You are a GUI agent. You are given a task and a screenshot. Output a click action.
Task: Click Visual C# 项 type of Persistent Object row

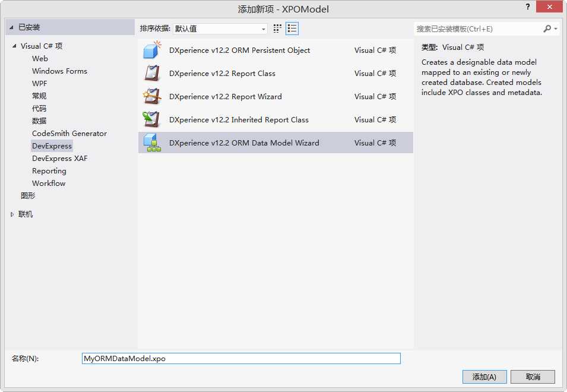(375, 50)
